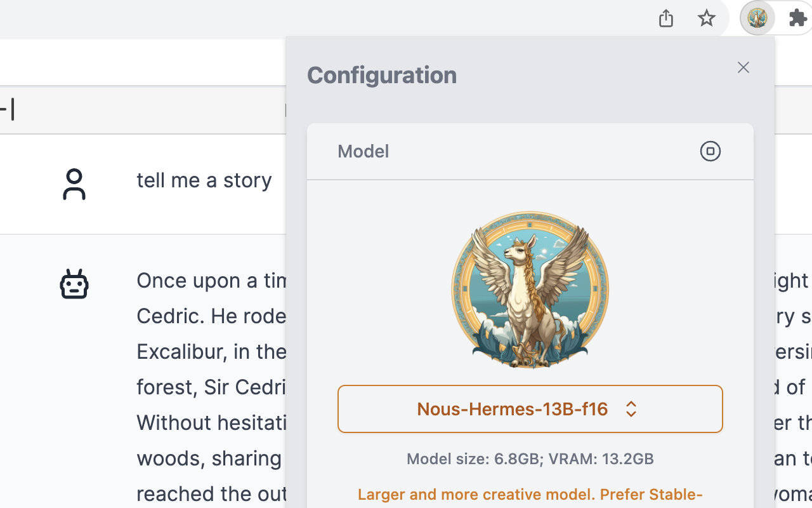
Task: Click the stop icon in Model header
Action: 710,151
